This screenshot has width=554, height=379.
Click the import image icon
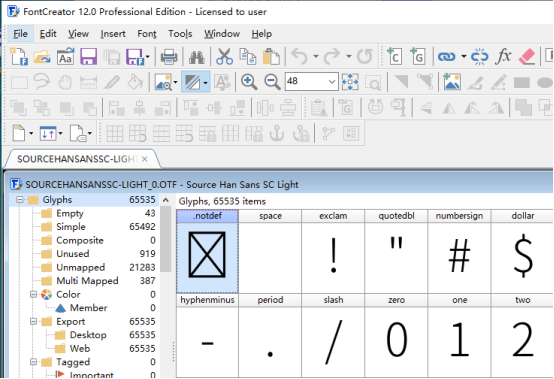coord(452,82)
